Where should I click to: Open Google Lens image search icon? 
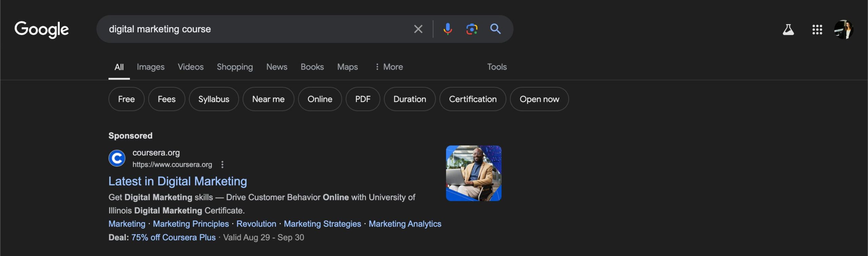point(472,29)
